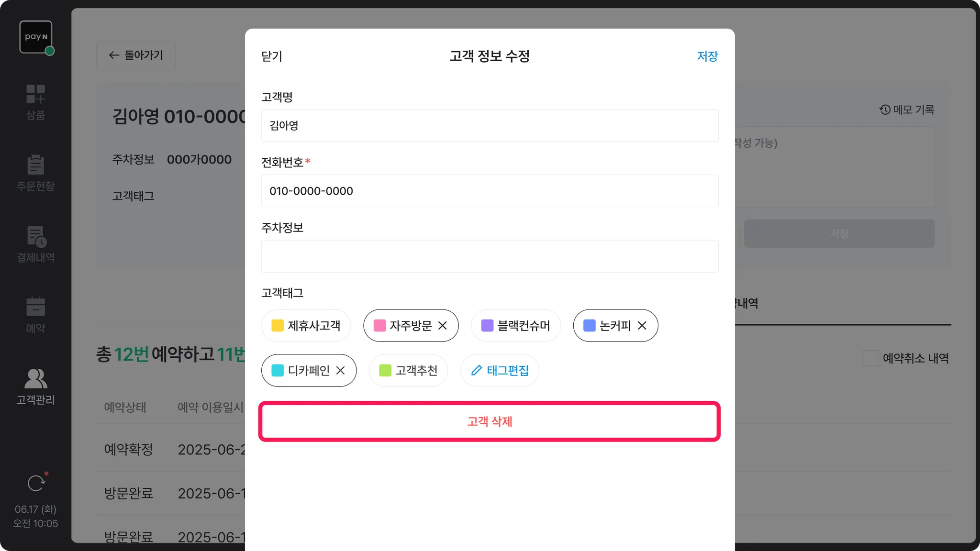Click the refresh sync icon in sidebar
980x551 pixels.
[x=36, y=483]
